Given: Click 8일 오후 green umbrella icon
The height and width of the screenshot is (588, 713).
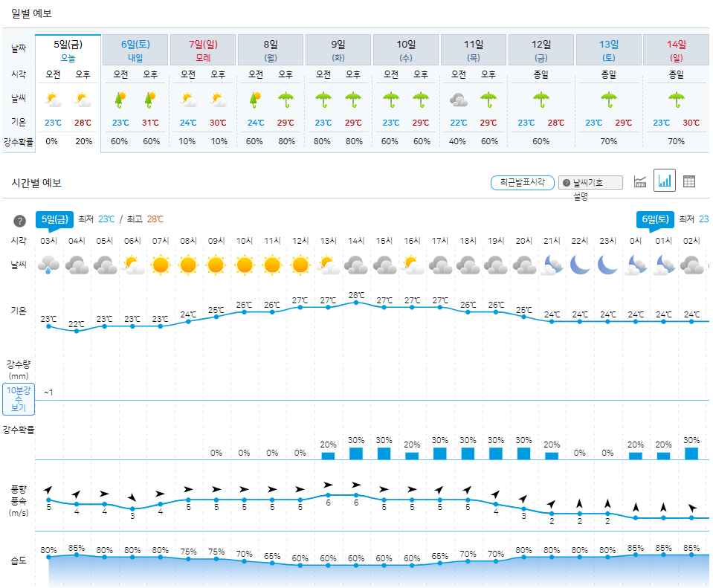Looking at the screenshot, I should tap(286, 100).
